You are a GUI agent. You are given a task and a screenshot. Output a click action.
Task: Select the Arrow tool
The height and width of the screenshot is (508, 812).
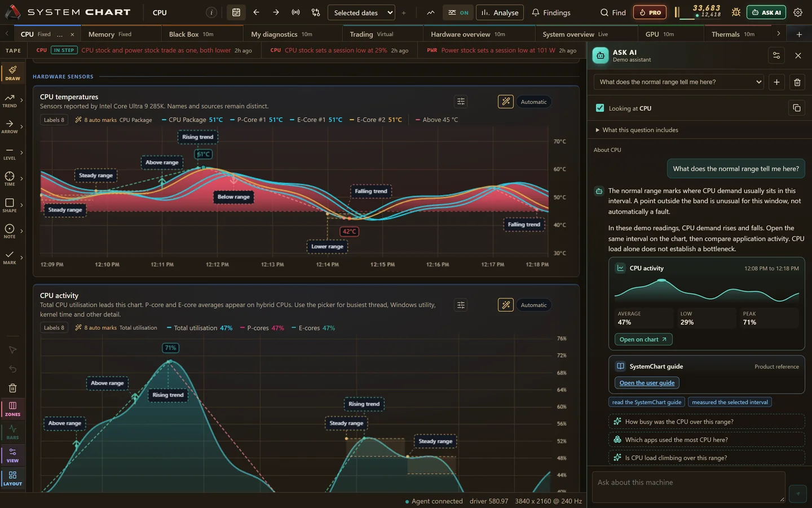(10, 126)
